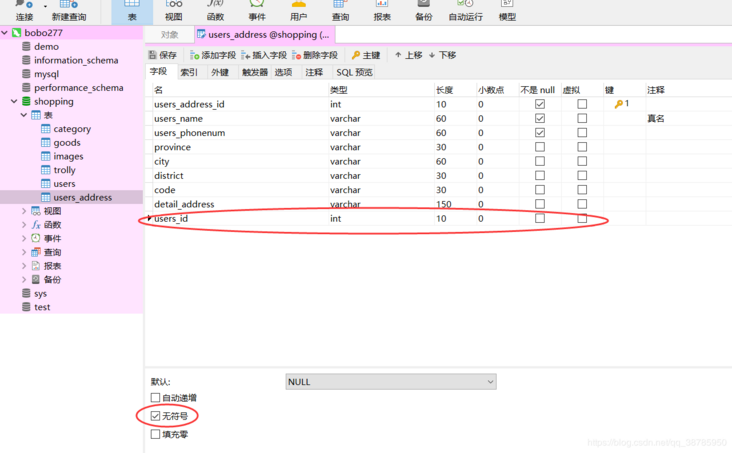
Task: Set 主键 primary key
Action: click(x=366, y=55)
